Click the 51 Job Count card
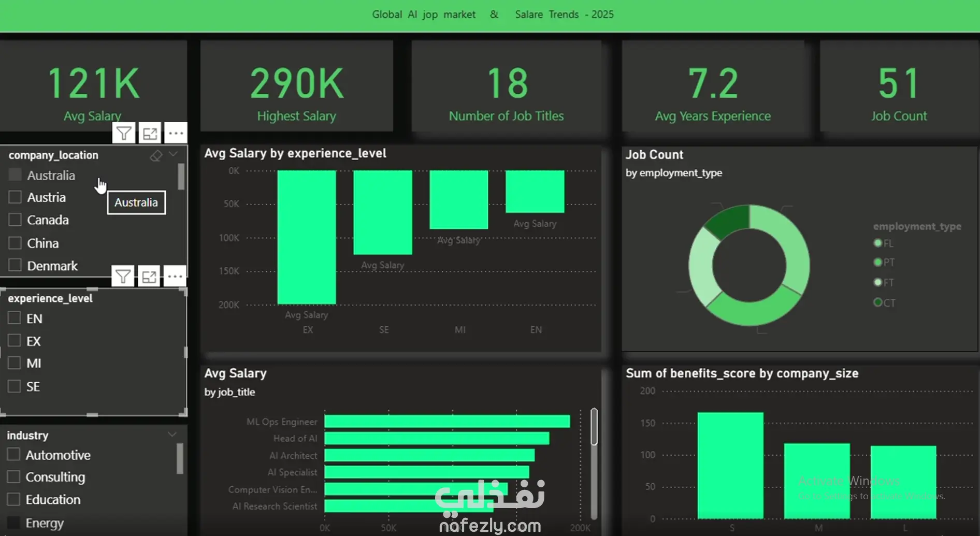Image resolution: width=980 pixels, height=536 pixels. pyautogui.click(x=899, y=86)
